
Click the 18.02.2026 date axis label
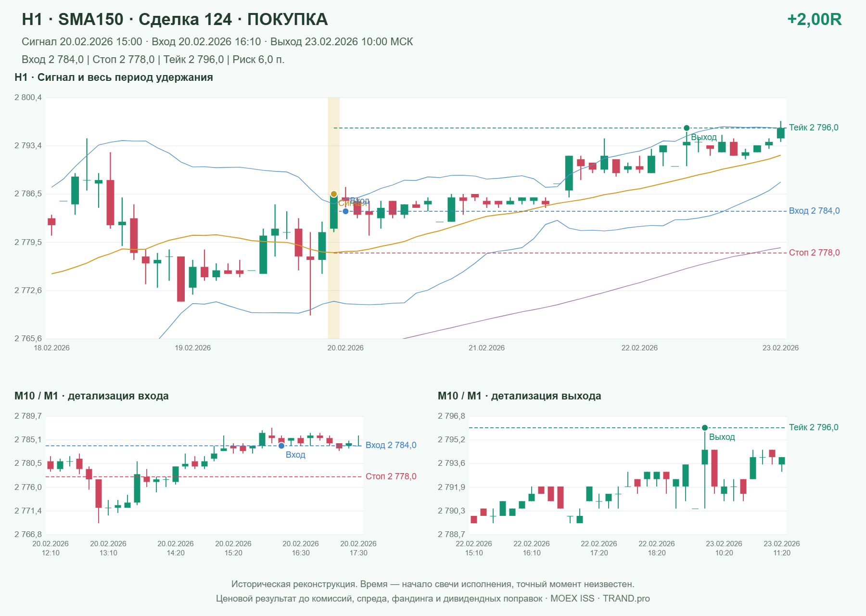pos(51,348)
